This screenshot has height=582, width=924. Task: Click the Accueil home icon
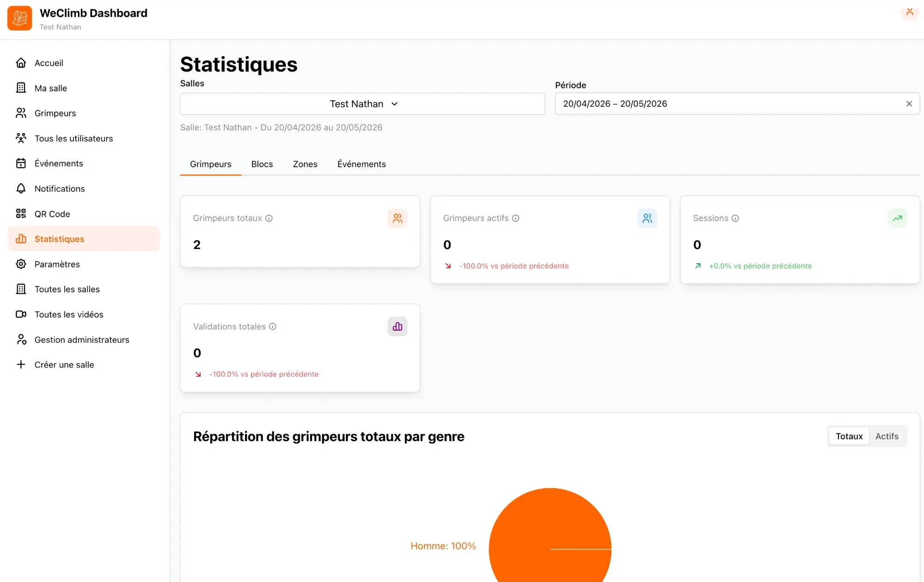21,63
